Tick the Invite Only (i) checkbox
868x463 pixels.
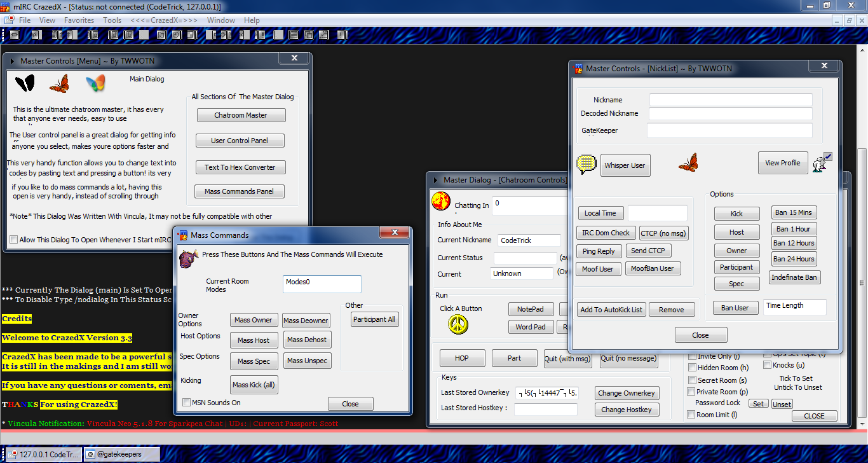[x=691, y=357]
